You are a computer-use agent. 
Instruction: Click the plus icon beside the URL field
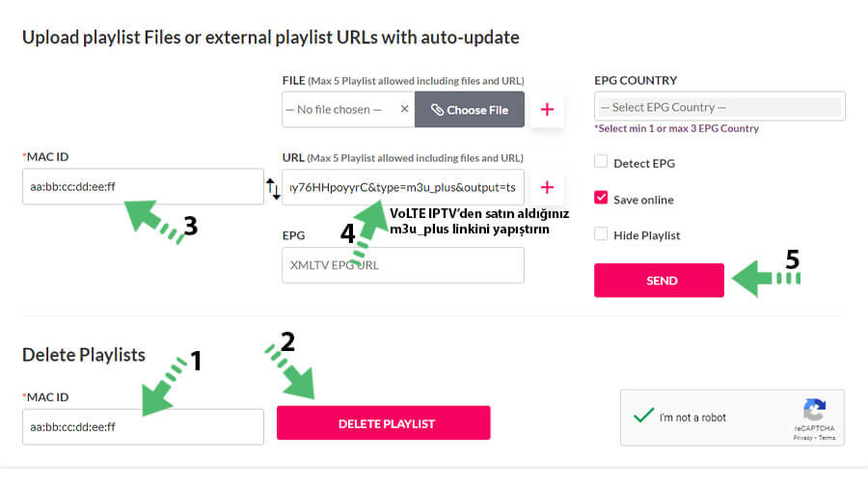coord(547,187)
